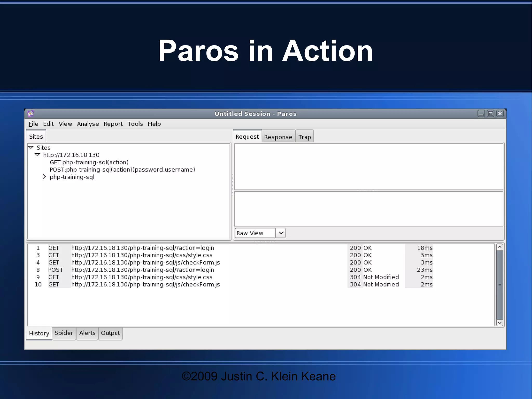Screen dimensions: 532x399
Task: Collapse the Sites root node
Action: 31,147
